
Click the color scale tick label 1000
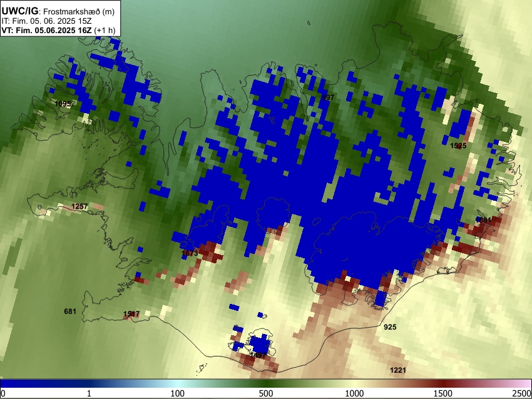354,393
